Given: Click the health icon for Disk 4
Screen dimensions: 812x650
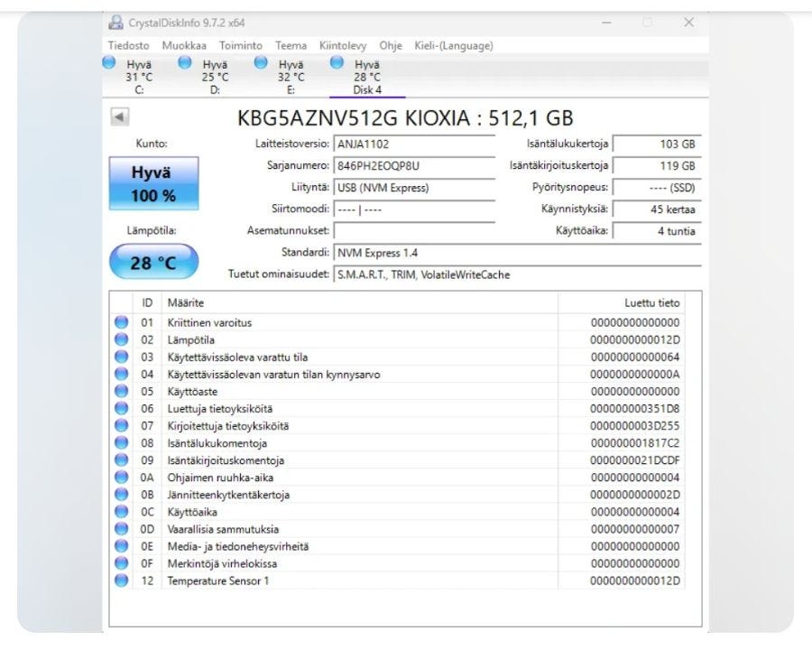Looking at the screenshot, I should pos(337,61).
